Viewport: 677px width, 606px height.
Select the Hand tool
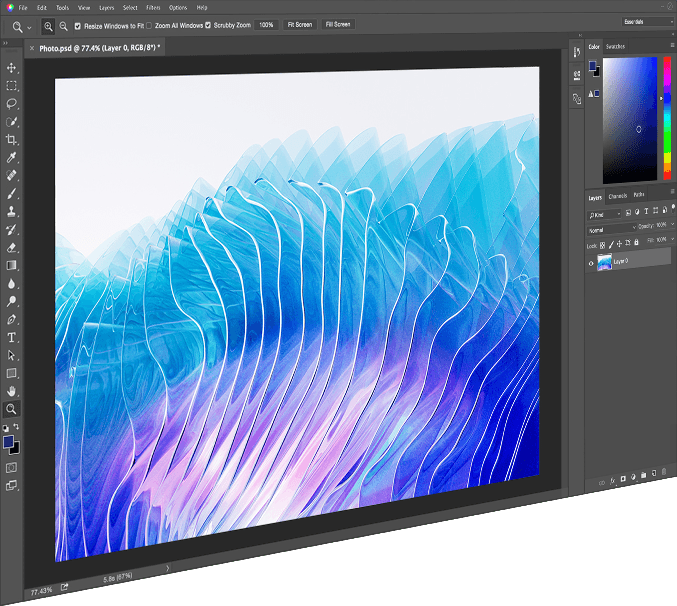(x=11, y=391)
